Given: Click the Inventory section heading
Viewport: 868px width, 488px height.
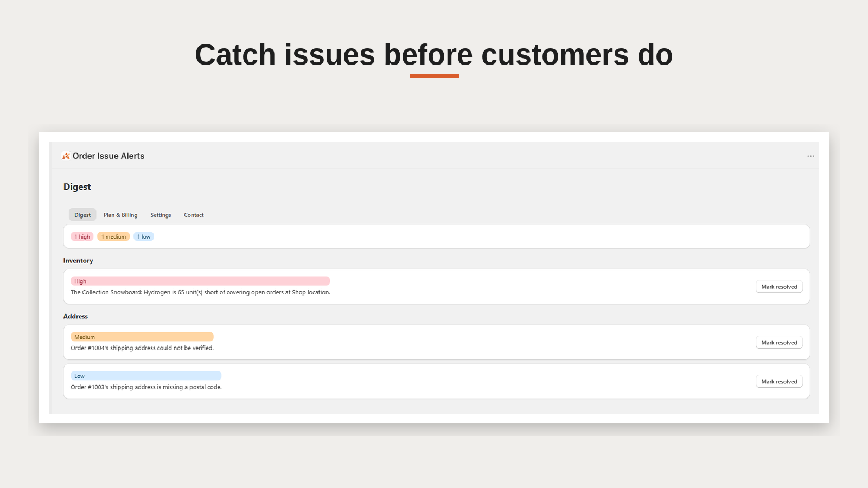Looking at the screenshot, I should click(78, 261).
